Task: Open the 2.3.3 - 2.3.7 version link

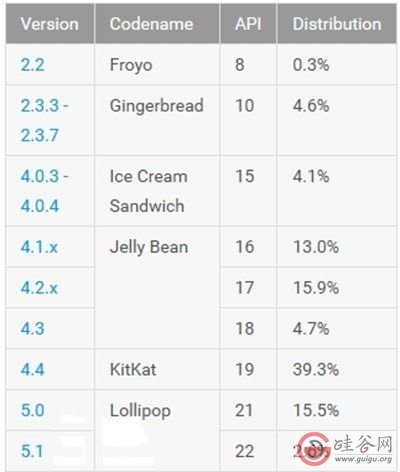Action: (44, 120)
